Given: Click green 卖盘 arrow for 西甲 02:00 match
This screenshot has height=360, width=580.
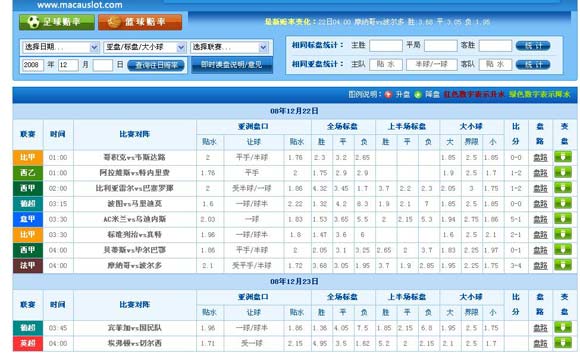Looking at the screenshot, I should click(x=563, y=188).
